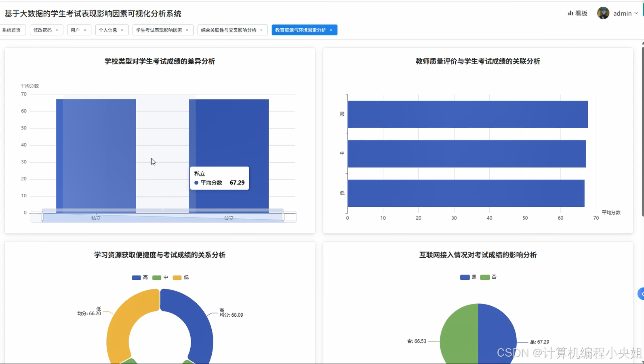Click the 中 bar in teacher quality chart
Viewport: 644px width, 364px height.
tap(467, 154)
